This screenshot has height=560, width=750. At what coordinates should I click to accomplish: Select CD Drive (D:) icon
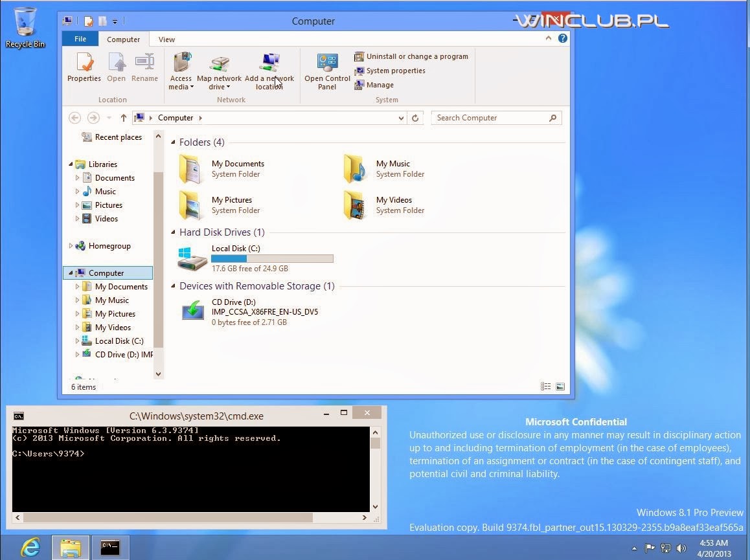pyautogui.click(x=193, y=310)
